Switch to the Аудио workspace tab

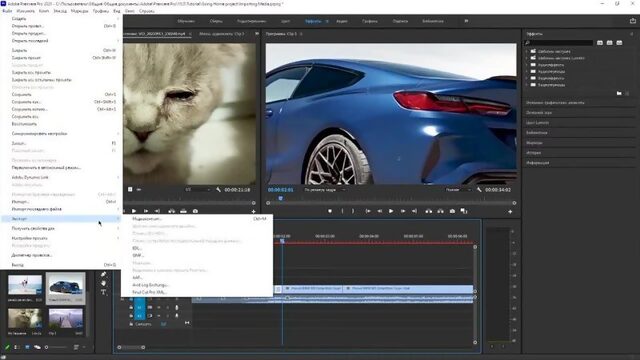342,21
